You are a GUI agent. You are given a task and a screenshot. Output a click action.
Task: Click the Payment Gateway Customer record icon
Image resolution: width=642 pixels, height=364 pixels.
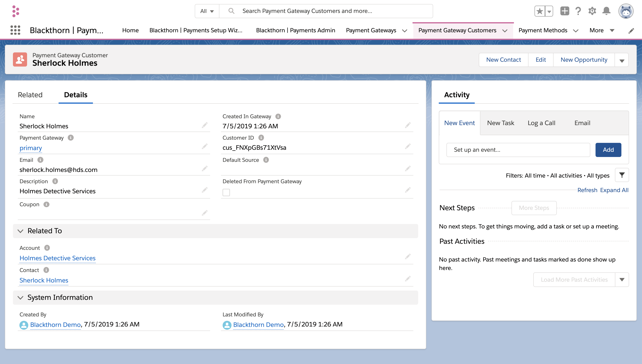20,60
